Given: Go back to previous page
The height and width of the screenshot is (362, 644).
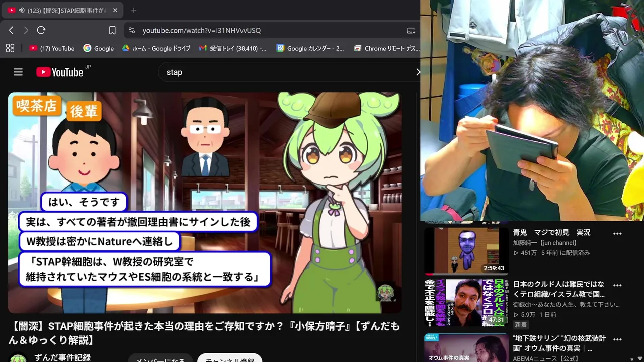Looking at the screenshot, I should pos(11,30).
